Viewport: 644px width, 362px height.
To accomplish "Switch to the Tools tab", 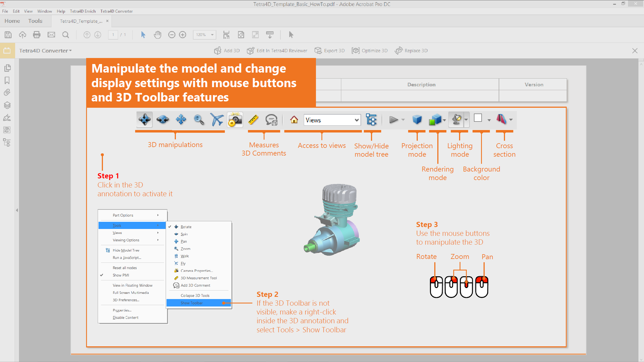I will (x=35, y=21).
